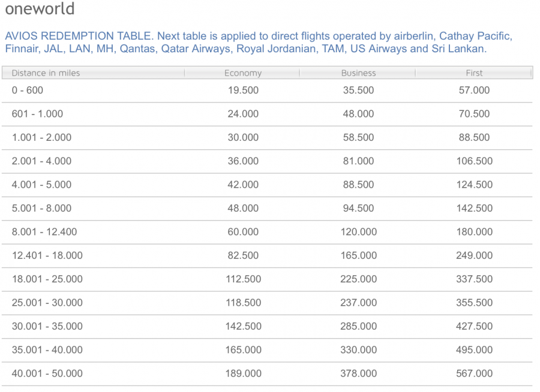Click the 'oneworld' heading

coord(40,9)
